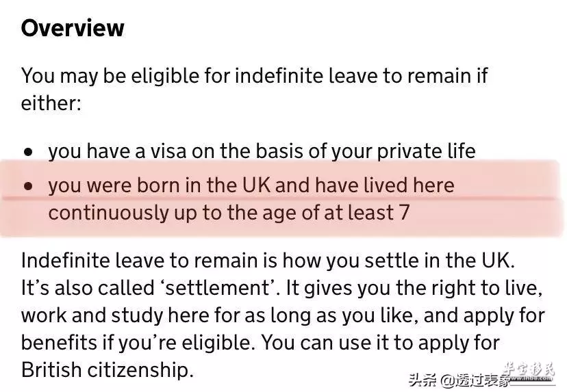Image resolution: width=567 pixels, height=392 pixels.
Task: Click the Overview heading
Action: coord(73,28)
